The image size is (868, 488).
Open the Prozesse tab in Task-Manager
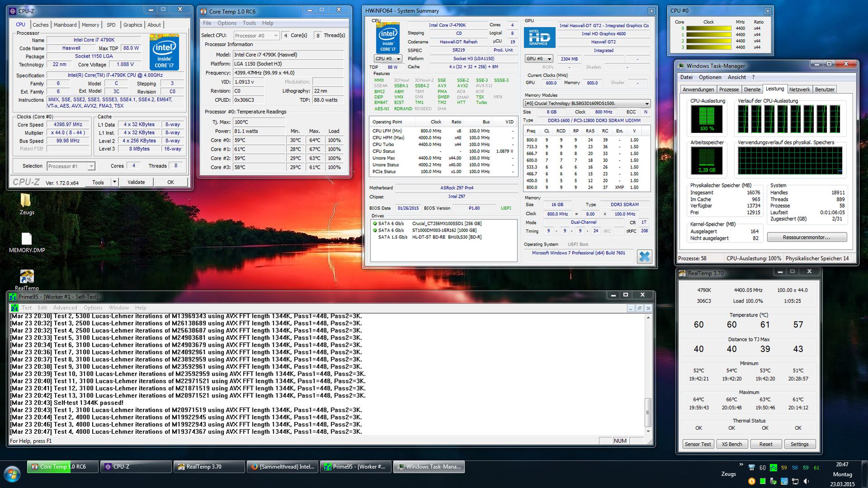pyautogui.click(x=729, y=90)
